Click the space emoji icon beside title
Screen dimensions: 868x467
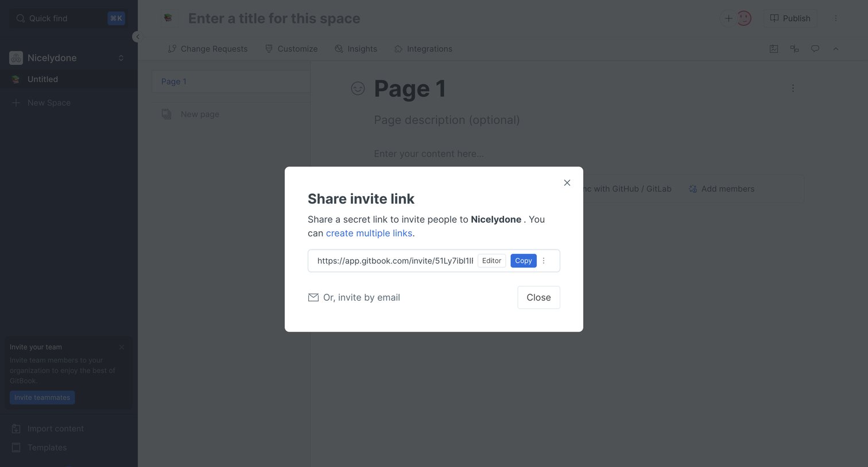pos(168,18)
